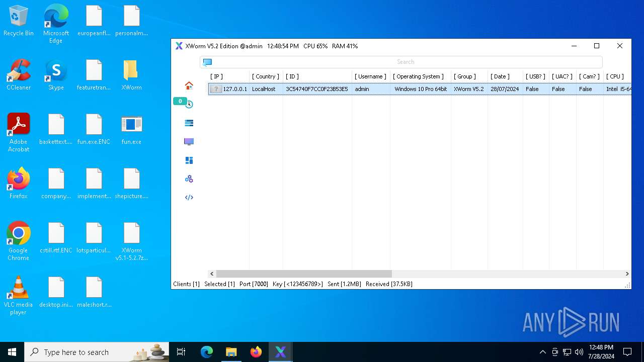Select the desktop.ini file icon

(x=56, y=293)
